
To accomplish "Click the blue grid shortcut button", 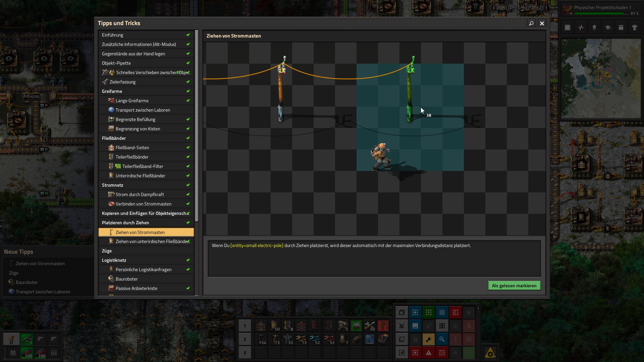I will (442, 312).
